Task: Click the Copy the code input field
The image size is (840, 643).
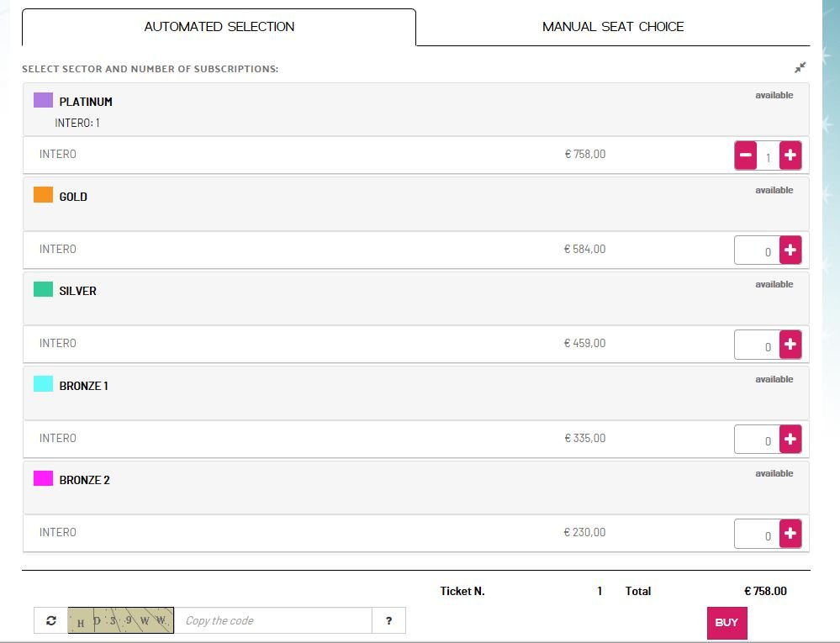Action: 272,620
